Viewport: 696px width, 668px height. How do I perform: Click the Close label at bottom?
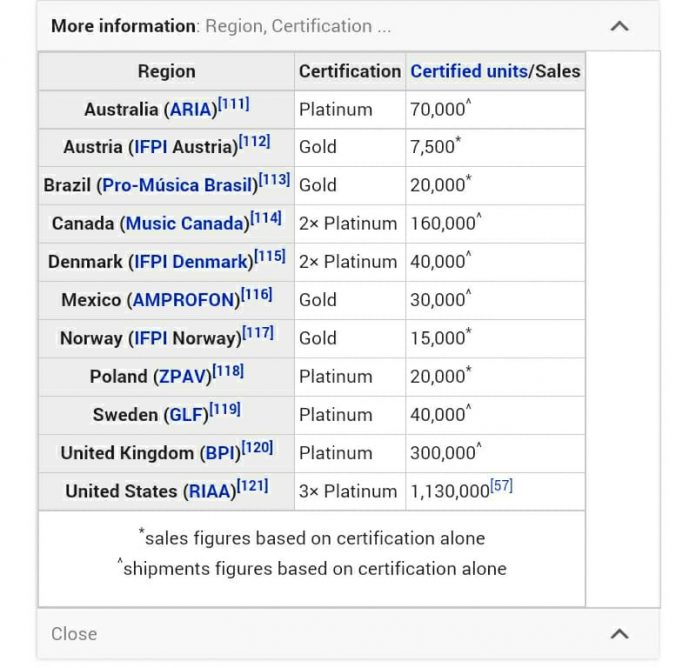74,633
